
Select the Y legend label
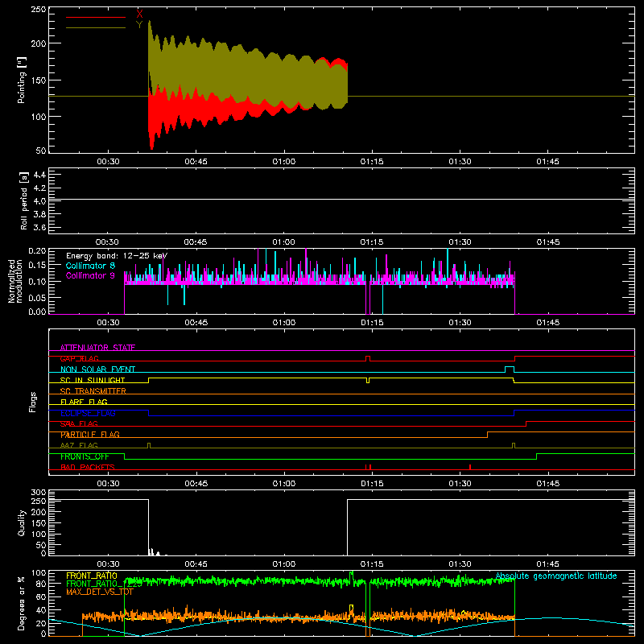point(139,25)
